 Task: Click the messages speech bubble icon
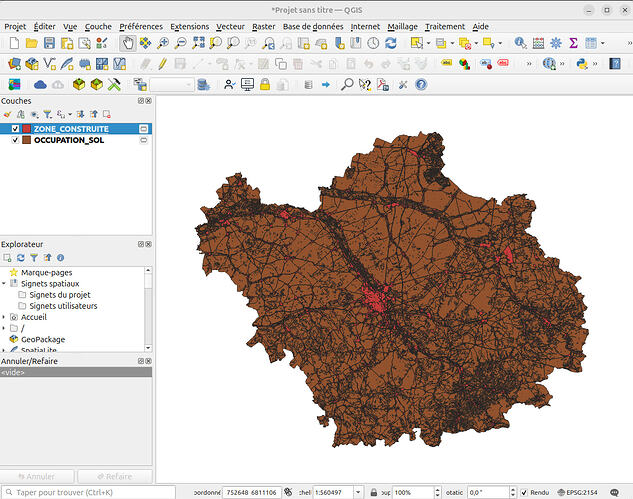coord(614,492)
